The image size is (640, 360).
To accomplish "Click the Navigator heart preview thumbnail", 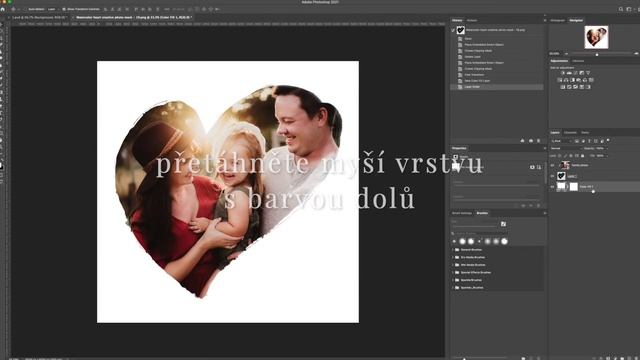I will click(596, 37).
